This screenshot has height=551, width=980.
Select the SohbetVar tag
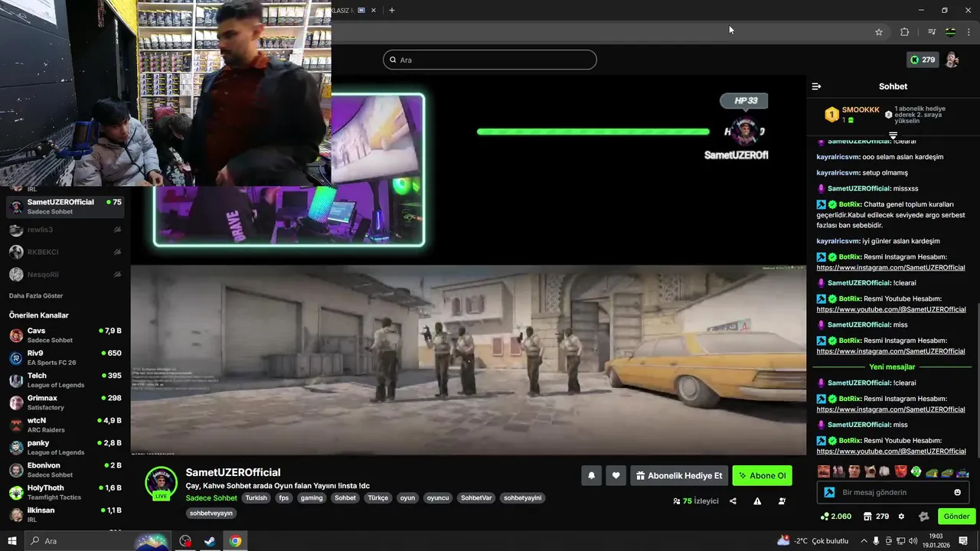[x=476, y=497]
